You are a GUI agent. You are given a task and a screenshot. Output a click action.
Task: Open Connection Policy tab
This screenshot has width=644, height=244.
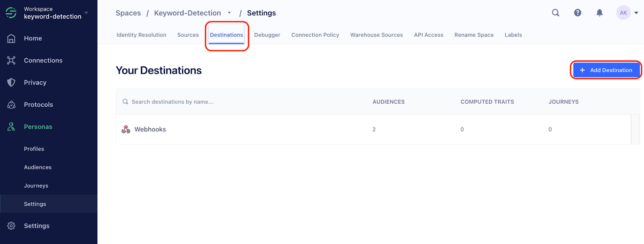[315, 35]
